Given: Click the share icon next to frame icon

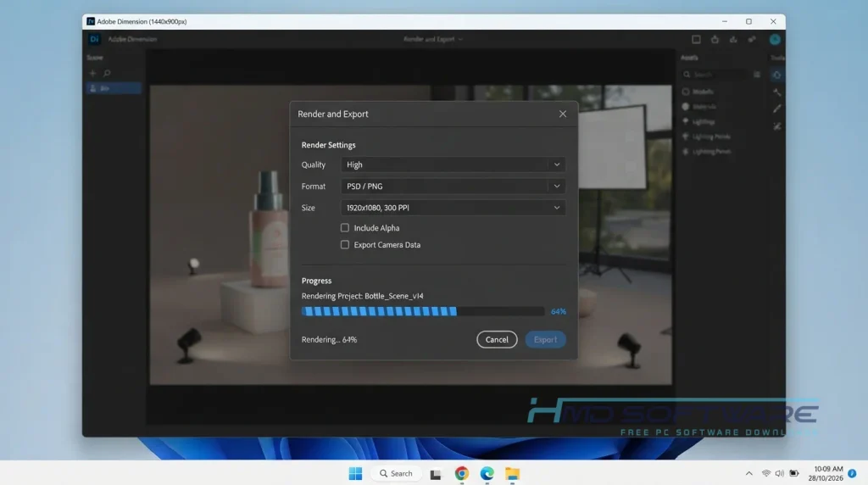Looking at the screenshot, I should coord(715,39).
